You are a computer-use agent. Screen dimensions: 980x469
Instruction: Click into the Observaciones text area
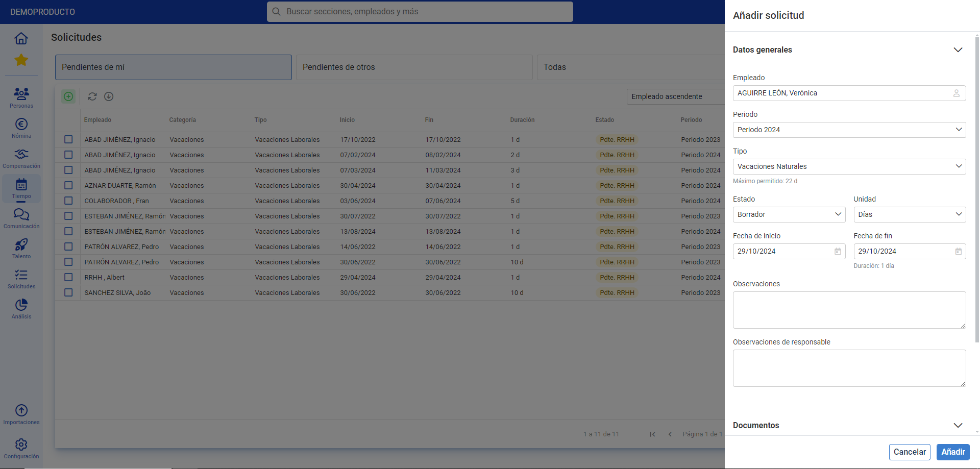click(x=849, y=310)
